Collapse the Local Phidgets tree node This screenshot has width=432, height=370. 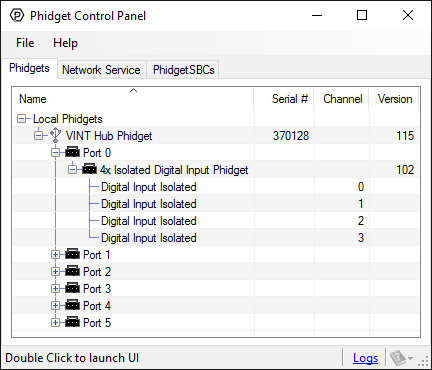coord(22,119)
